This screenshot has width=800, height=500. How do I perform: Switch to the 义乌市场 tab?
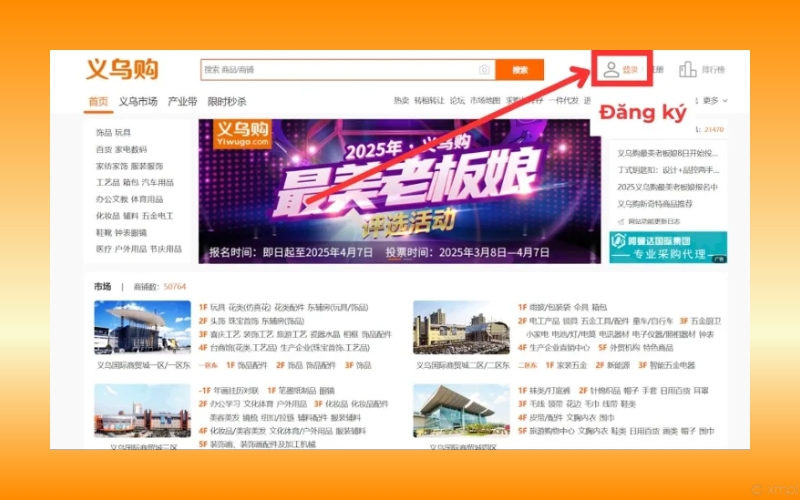pos(138,101)
